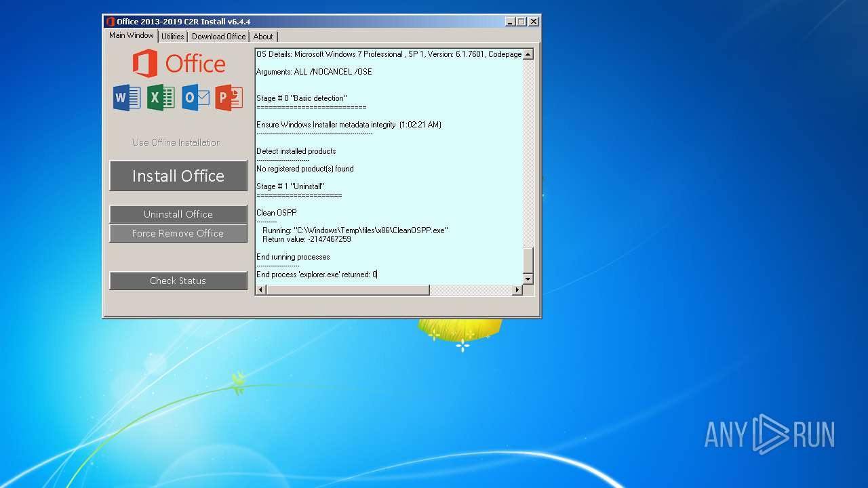Click the 'Return value: -2147467259' line

point(307,239)
